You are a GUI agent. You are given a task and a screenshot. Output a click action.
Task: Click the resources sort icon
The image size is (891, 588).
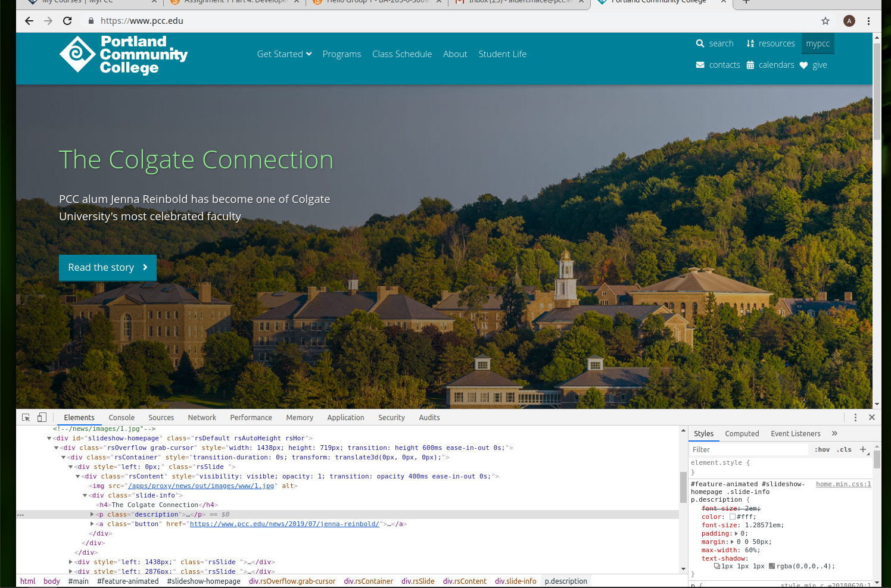[x=750, y=43]
